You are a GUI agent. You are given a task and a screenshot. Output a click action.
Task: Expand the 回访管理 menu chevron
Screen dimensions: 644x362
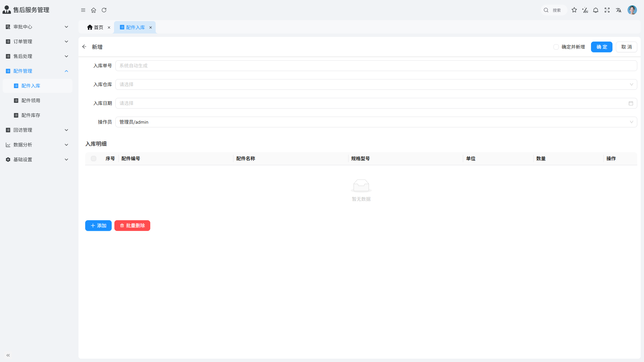click(x=66, y=130)
